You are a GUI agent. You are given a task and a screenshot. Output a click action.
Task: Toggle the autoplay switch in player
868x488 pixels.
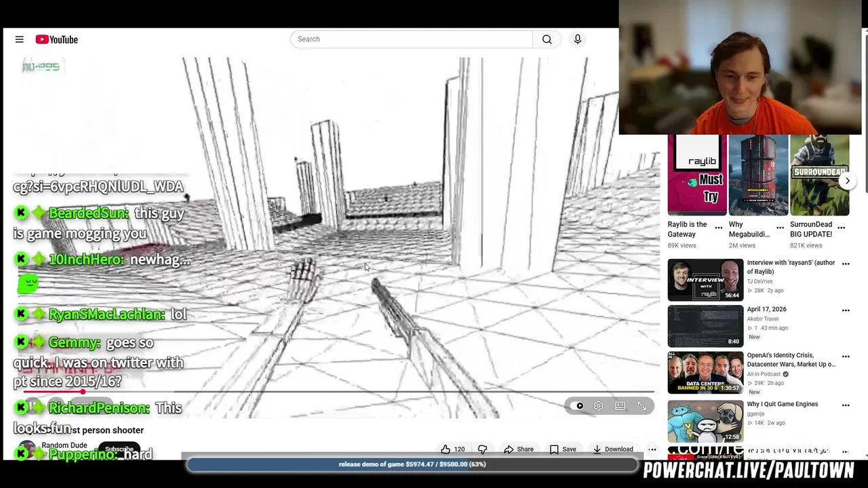click(x=578, y=406)
